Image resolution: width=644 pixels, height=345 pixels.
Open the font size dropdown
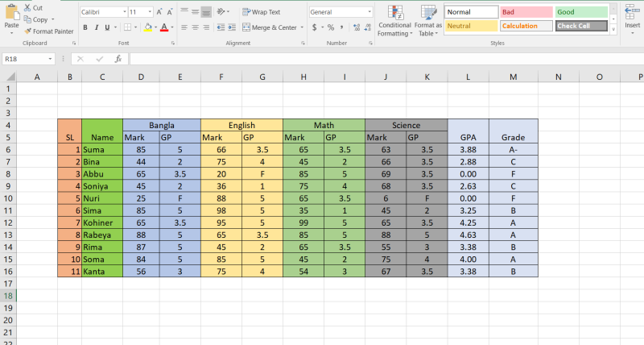coord(150,12)
